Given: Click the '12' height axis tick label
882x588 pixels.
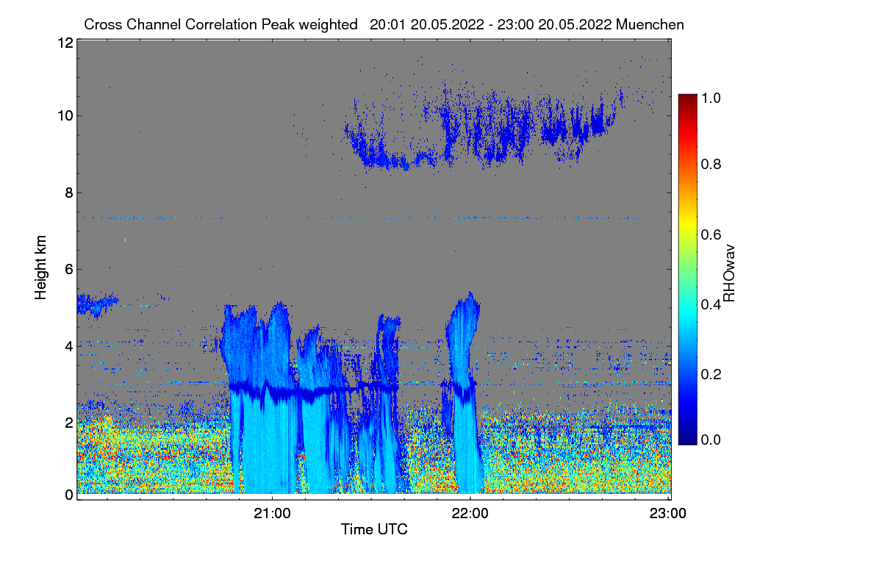Looking at the screenshot, I should pos(65,43).
